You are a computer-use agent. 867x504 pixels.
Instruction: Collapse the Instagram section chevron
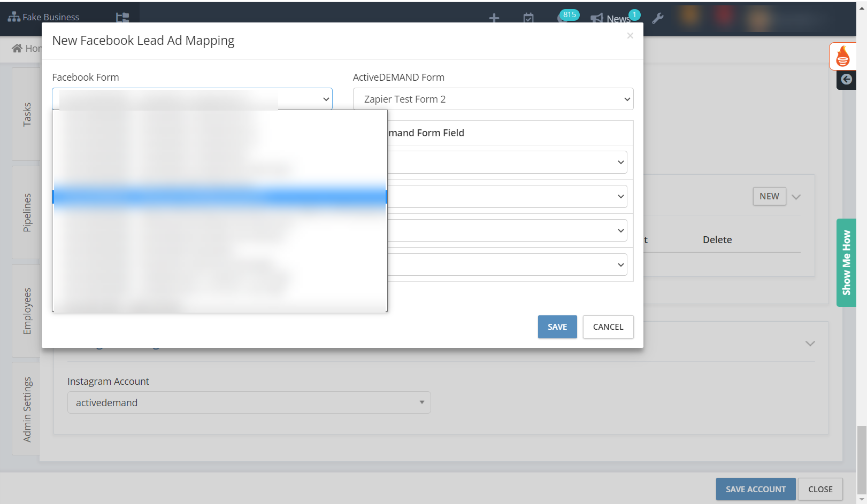click(810, 343)
